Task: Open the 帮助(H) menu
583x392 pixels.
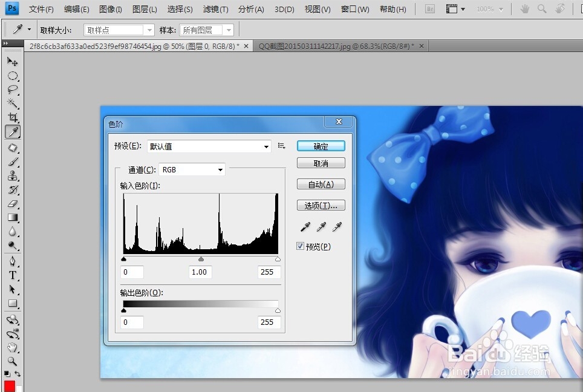Action: coord(392,9)
